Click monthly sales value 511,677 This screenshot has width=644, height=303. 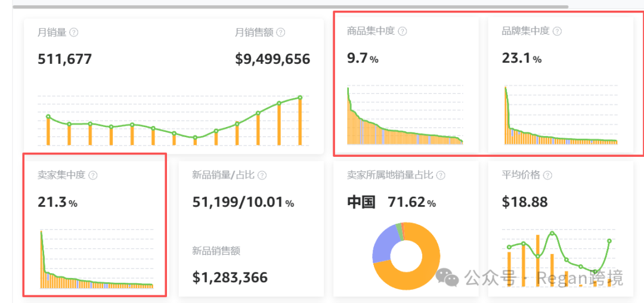click(65, 59)
